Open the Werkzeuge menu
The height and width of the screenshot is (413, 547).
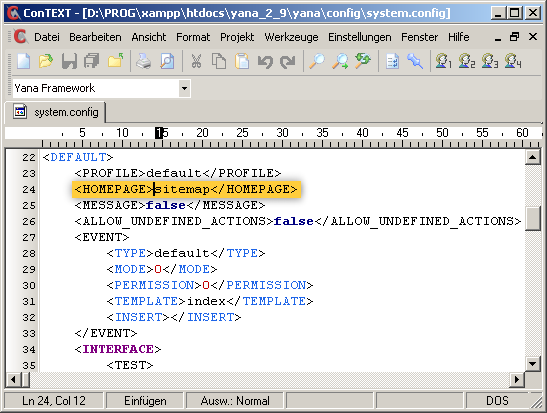[291, 37]
